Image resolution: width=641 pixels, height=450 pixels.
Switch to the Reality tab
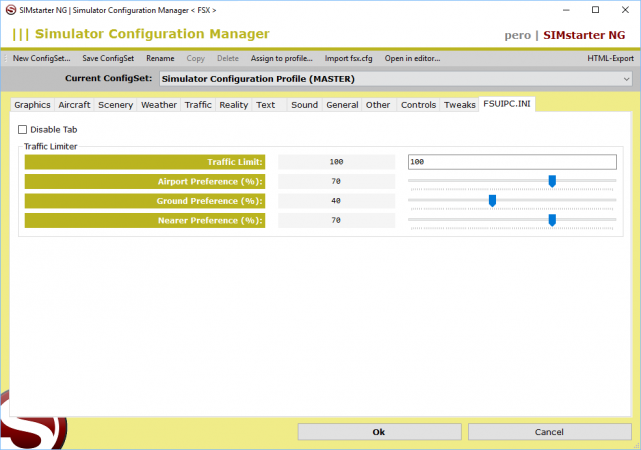[x=233, y=105]
